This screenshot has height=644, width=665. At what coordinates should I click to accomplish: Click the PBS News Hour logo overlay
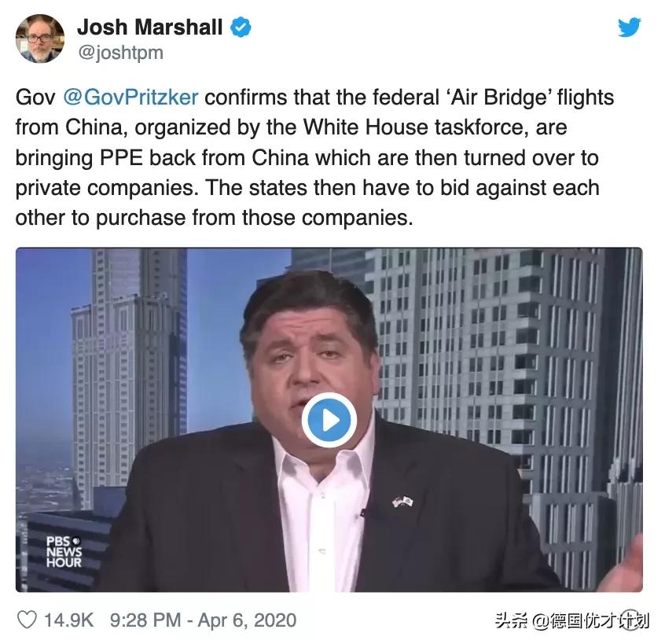(64, 552)
